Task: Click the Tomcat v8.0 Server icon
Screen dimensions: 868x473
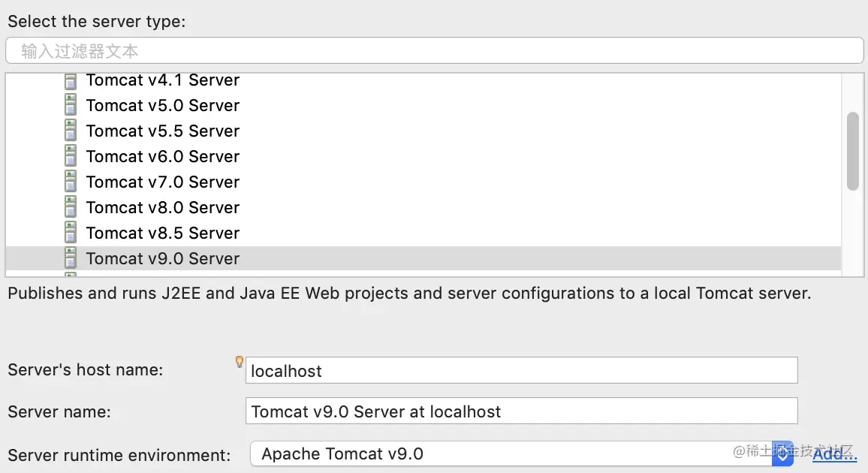Action: (x=71, y=208)
